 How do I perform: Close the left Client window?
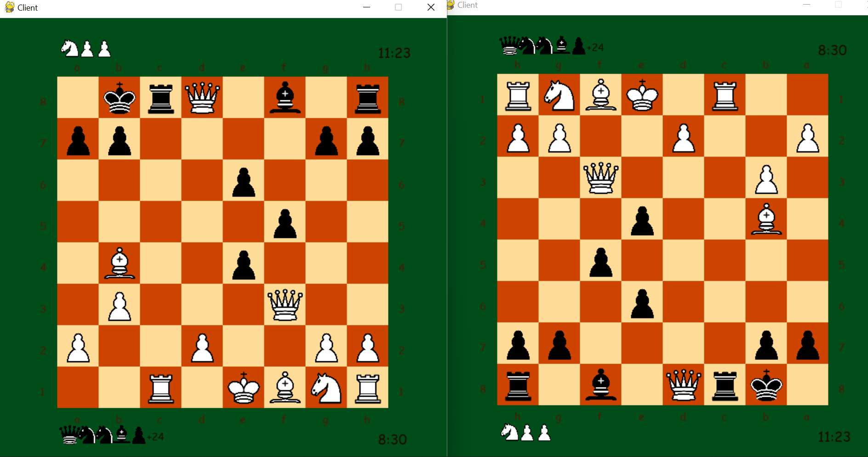(431, 7)
